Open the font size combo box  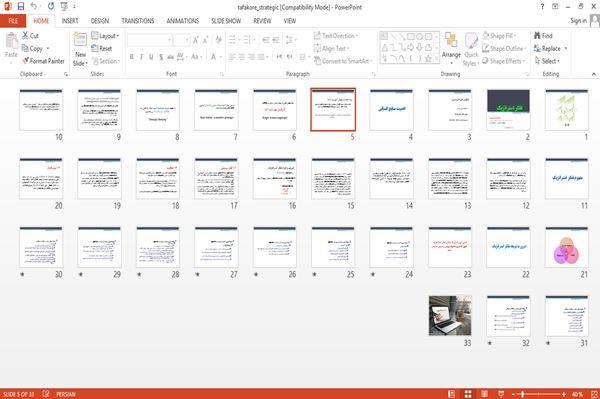click(181, 40)
